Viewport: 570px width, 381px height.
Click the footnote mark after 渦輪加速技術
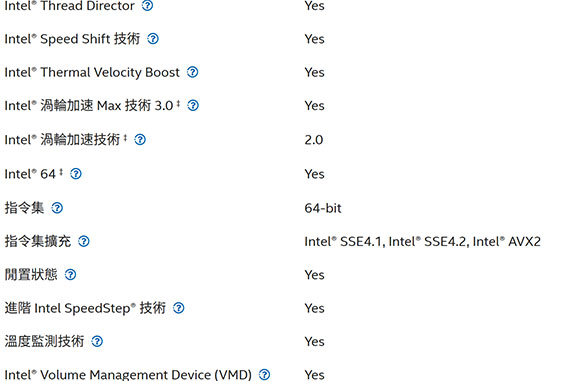tap(125, 138)
